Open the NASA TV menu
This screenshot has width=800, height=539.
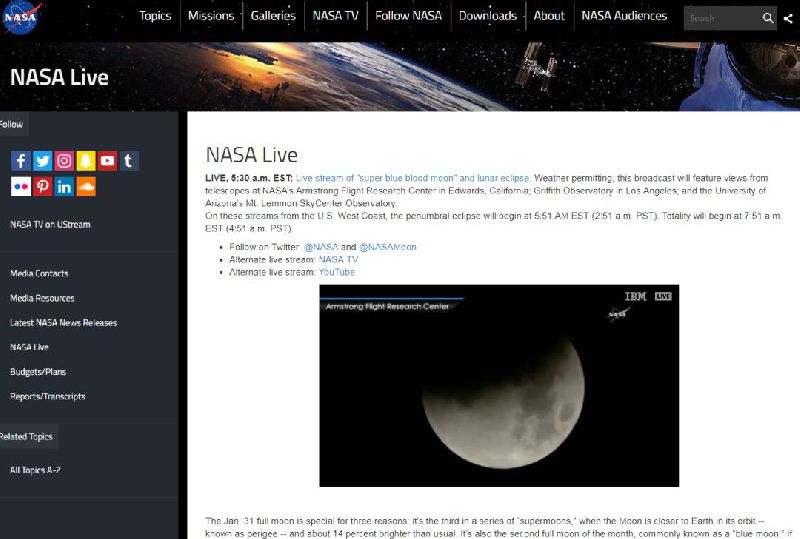pos(335,16)
